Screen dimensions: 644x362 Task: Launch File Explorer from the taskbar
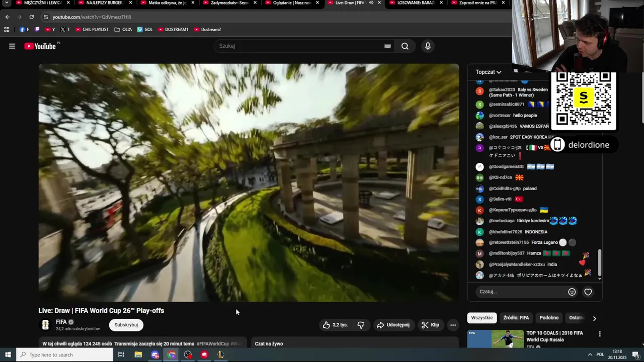tap(138, 354)
